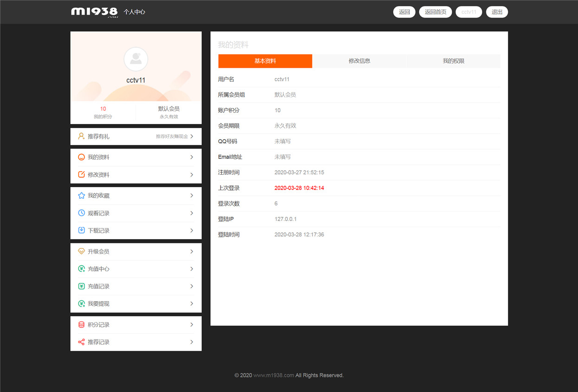Screen dimensions: 578x392
Task: Switch to the 我的权限 tab
Action: point(454,61)
